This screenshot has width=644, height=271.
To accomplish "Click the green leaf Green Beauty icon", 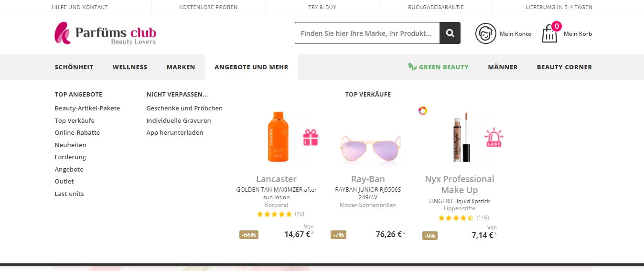I will click(x=412, y=67).
